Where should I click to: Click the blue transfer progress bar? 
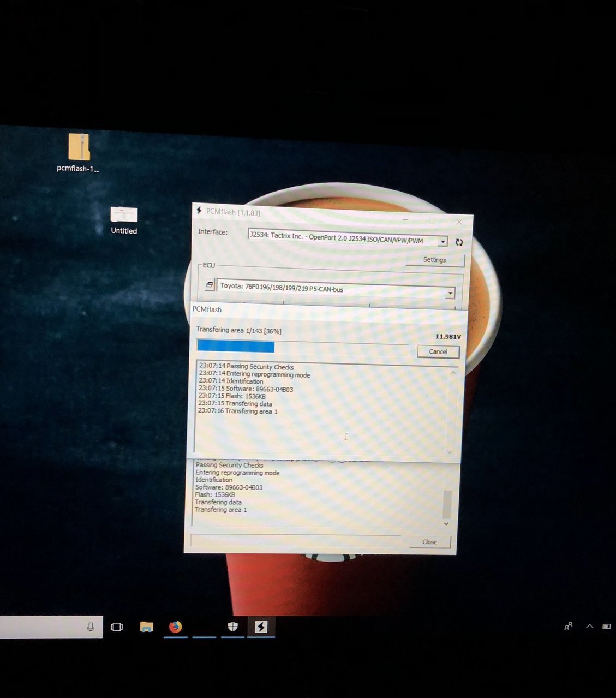236,347
